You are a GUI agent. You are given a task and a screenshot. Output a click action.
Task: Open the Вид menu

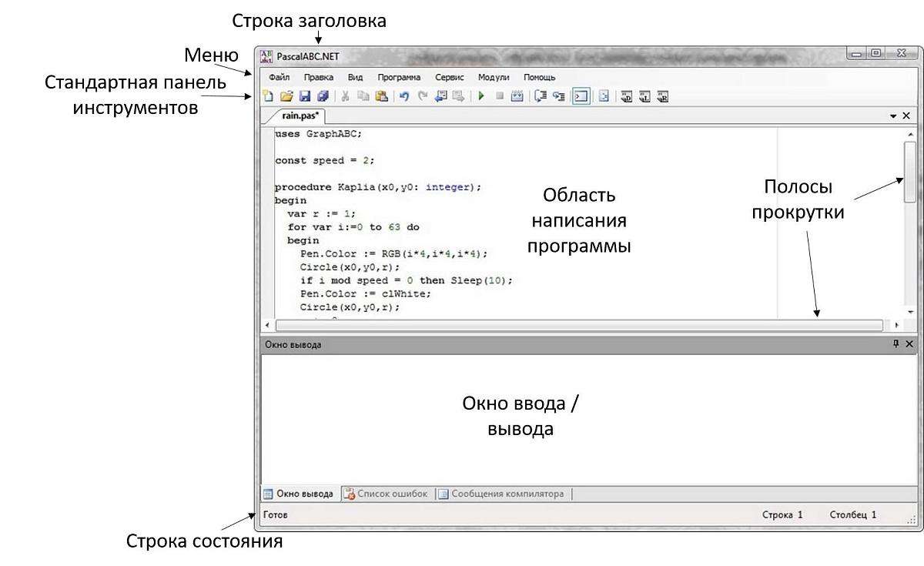point(355,77)
